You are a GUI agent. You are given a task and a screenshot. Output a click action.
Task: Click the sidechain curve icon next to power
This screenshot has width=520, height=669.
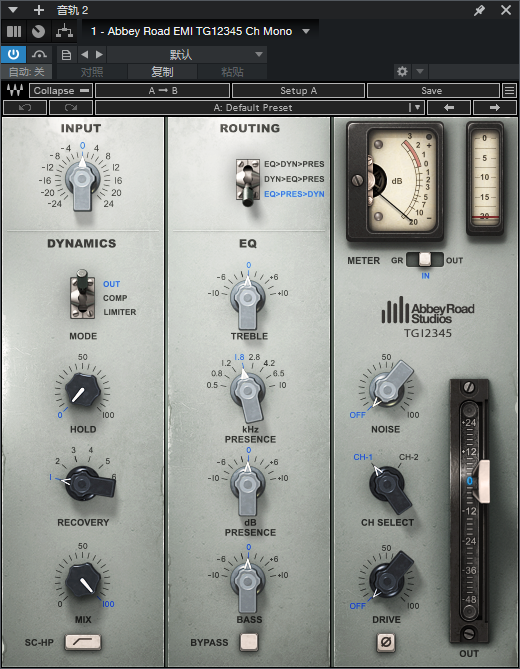[x=39, y=55]
